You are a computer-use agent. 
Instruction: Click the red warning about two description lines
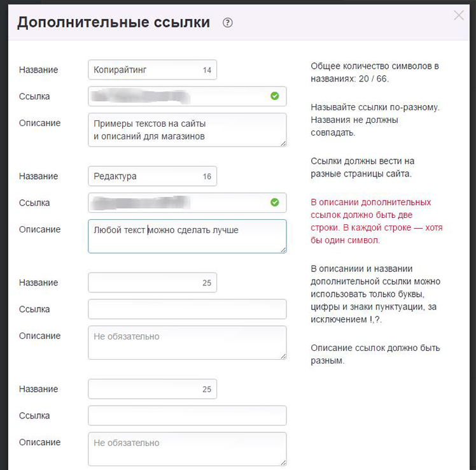[377, 221]
